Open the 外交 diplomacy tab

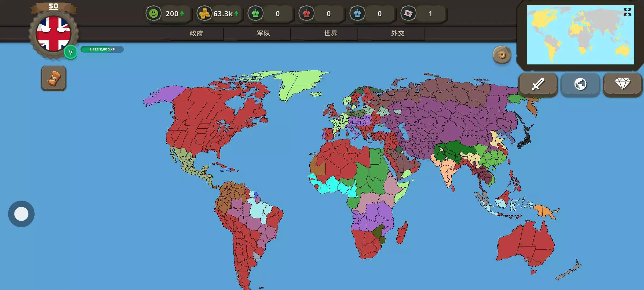pos(398,33)
